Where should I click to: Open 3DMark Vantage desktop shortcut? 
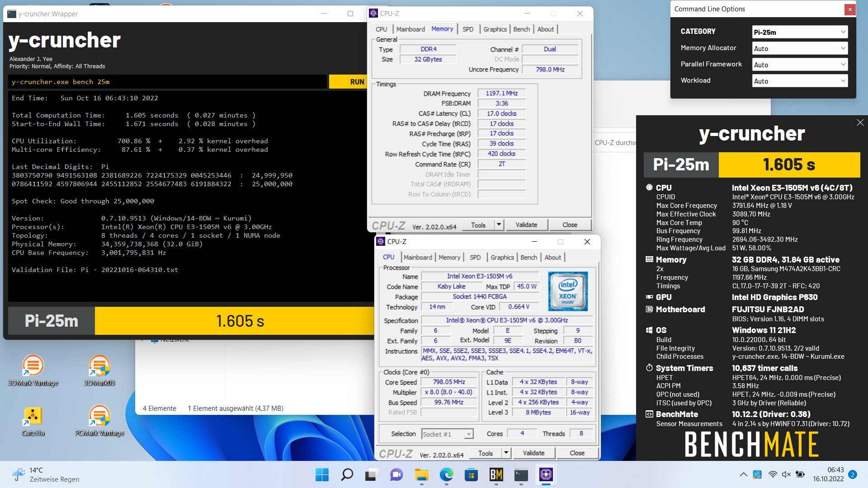click(x=33, y=371)
